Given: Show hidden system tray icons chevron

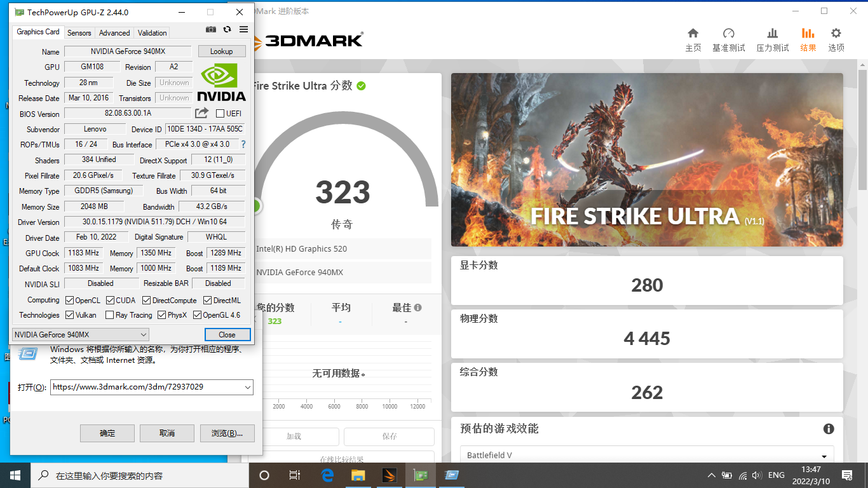Looking at the screenshot, I should (x=712, y=475).
